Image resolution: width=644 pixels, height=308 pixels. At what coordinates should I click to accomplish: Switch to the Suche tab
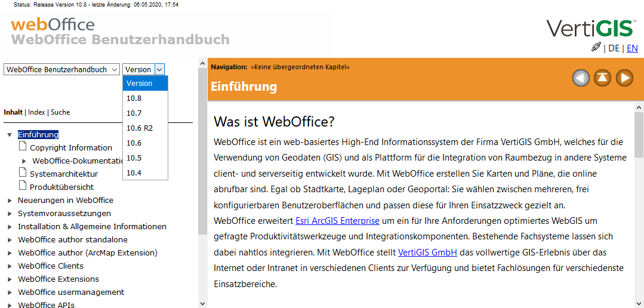click(60, 112)
